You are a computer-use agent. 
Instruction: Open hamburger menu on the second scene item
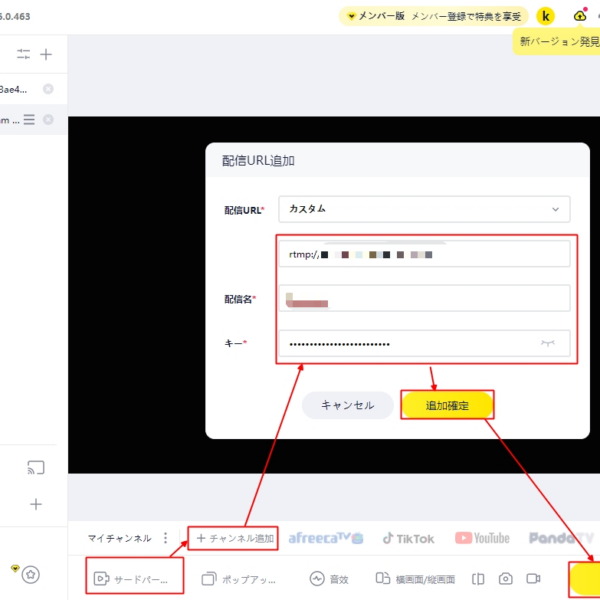(29, 120)
